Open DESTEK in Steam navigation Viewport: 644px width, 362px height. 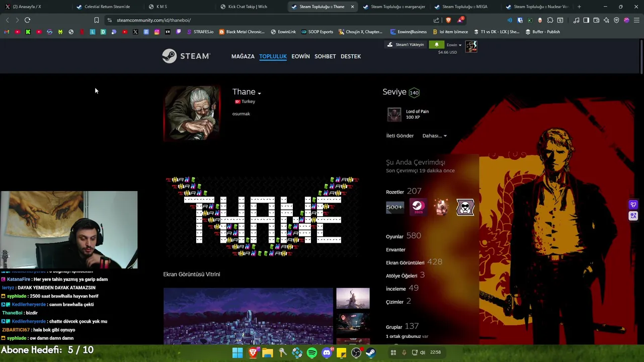point(351,56)
